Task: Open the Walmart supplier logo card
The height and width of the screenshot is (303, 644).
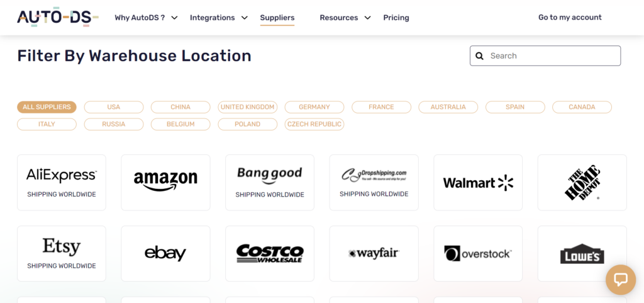Action: coord(478,183)
